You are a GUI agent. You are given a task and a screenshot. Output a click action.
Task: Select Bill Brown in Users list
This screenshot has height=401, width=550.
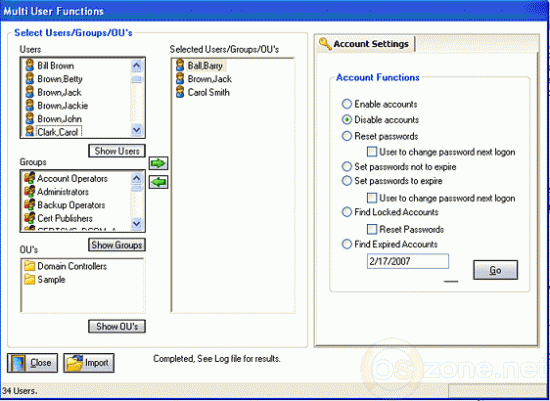click(56, 66)
